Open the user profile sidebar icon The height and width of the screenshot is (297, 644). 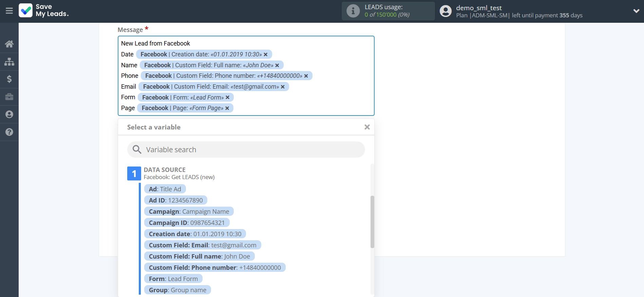[x=9, y=115]
